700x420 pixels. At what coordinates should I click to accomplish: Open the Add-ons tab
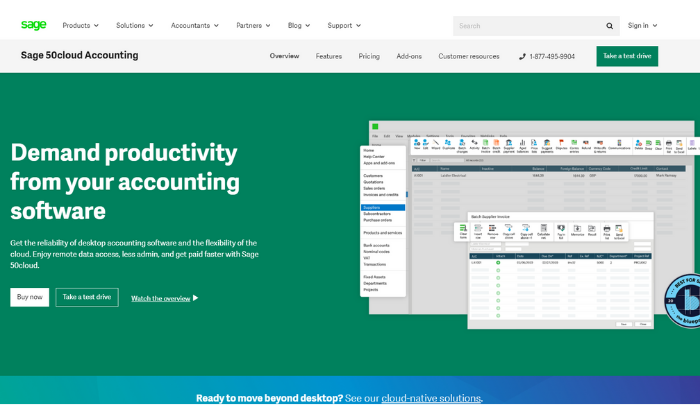(409, 56)
